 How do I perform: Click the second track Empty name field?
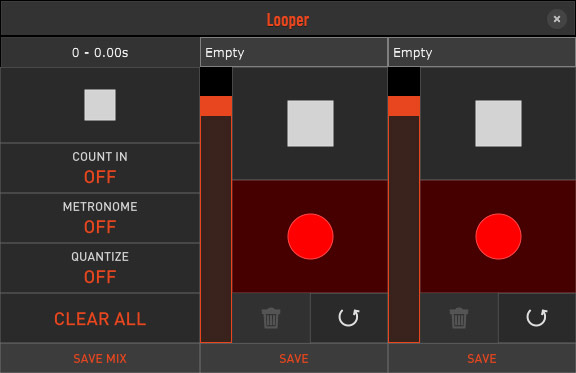(x=482, y=52)
